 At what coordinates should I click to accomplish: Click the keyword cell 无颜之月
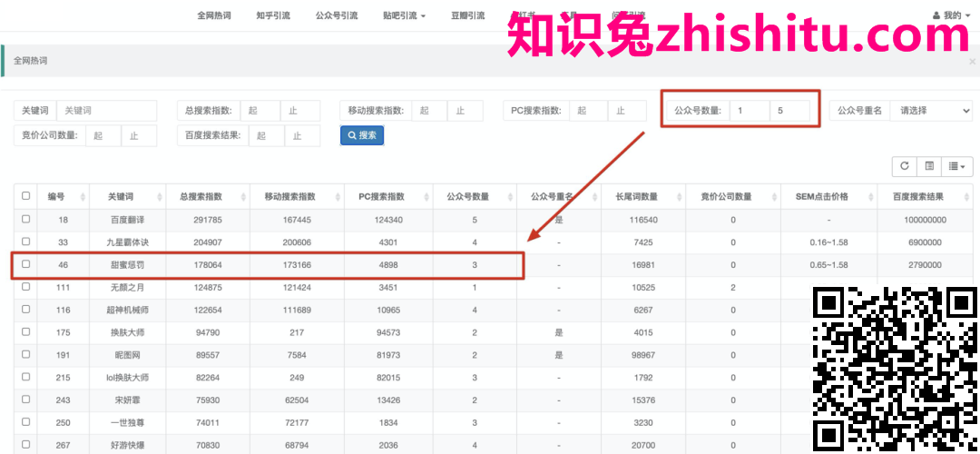(128, 288)
